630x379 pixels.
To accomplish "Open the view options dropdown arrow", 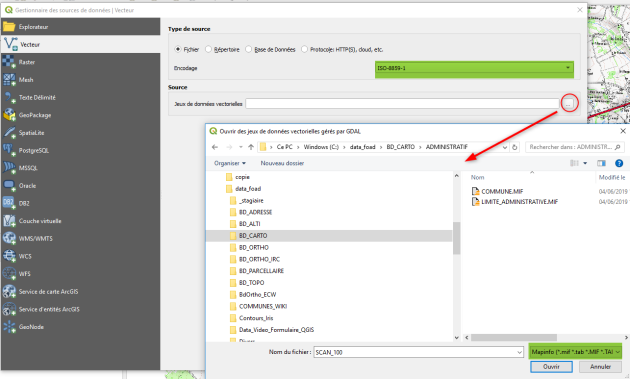I will pyautogui.click(x=585, y=163).
